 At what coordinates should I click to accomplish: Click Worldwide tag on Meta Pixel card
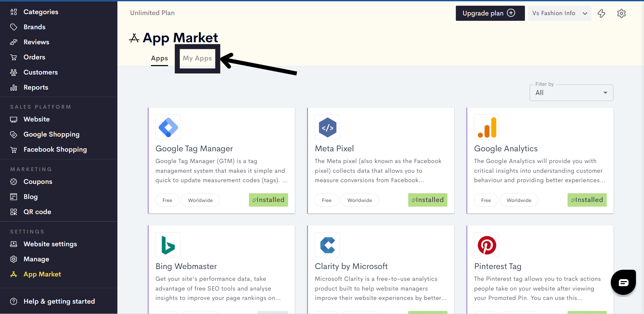coord(360,200)
